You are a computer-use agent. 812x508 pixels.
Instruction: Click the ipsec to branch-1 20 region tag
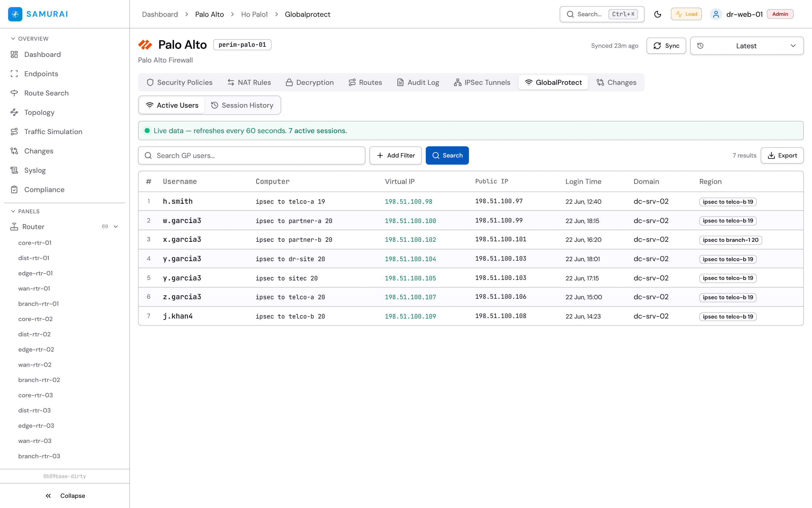tap(731, 240)
